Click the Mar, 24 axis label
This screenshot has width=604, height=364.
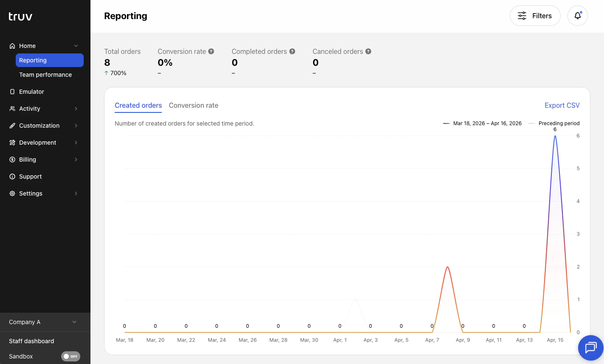coord(217,340)
